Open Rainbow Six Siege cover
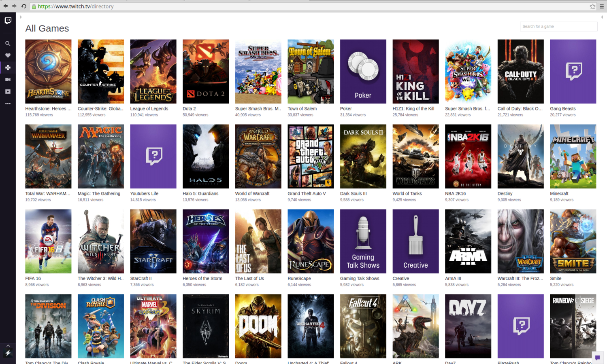The width and height of the screenshot is (607, 364). click(573, 326)
